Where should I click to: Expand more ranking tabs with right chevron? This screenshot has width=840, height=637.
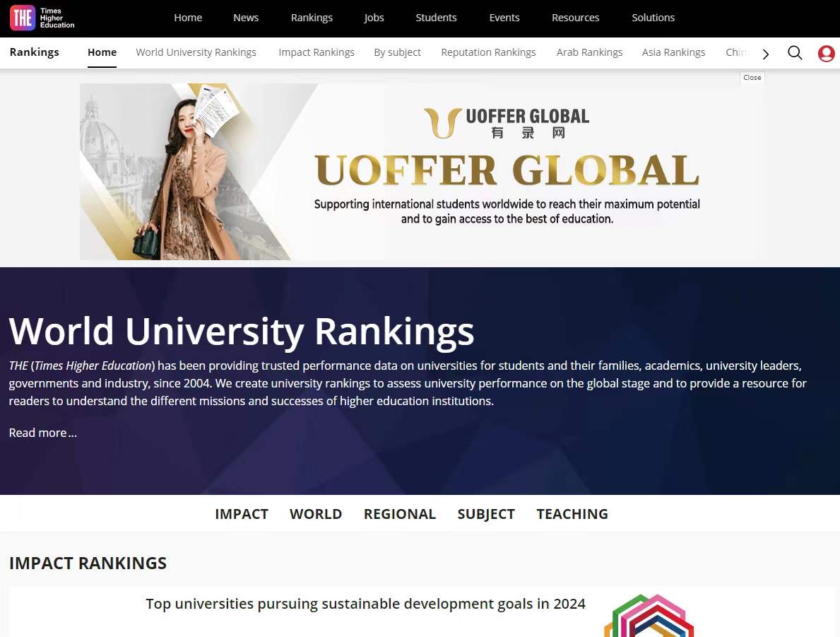click(x=766, y=54)
